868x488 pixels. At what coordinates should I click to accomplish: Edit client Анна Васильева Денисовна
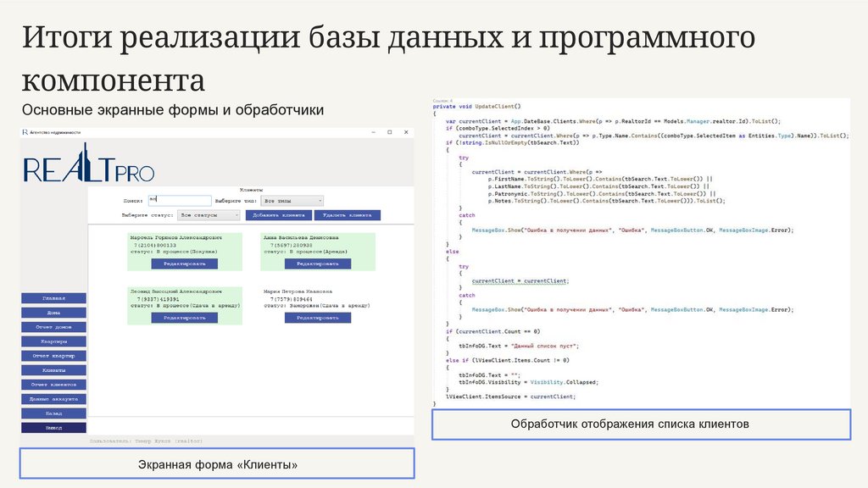pyautogui.click(x=318, y=264)
